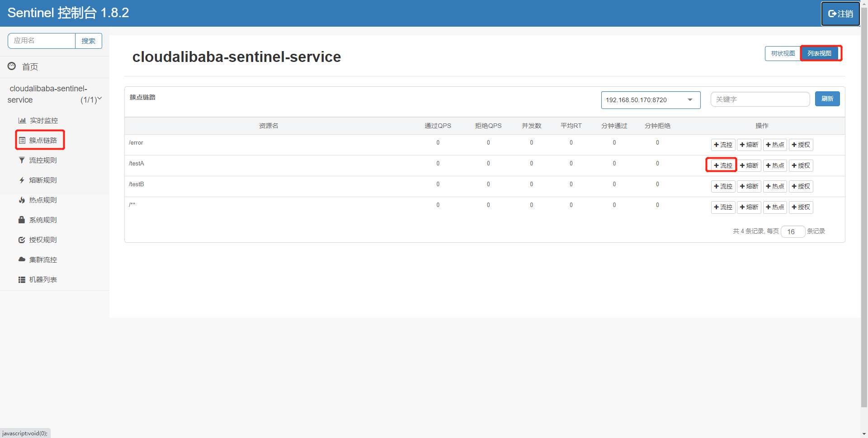Click the 分钟通过 column header
The image size is (868, 438).
[614, 126]
